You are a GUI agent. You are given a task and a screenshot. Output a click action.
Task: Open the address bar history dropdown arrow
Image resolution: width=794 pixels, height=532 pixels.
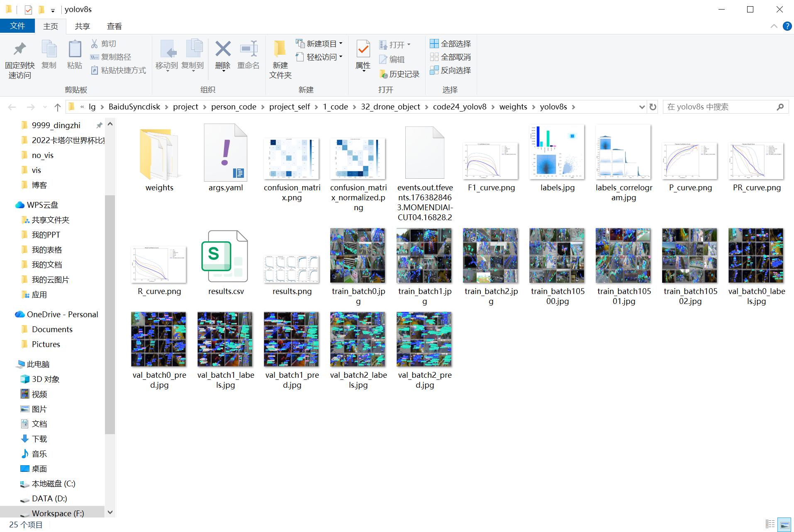point(642,107)
